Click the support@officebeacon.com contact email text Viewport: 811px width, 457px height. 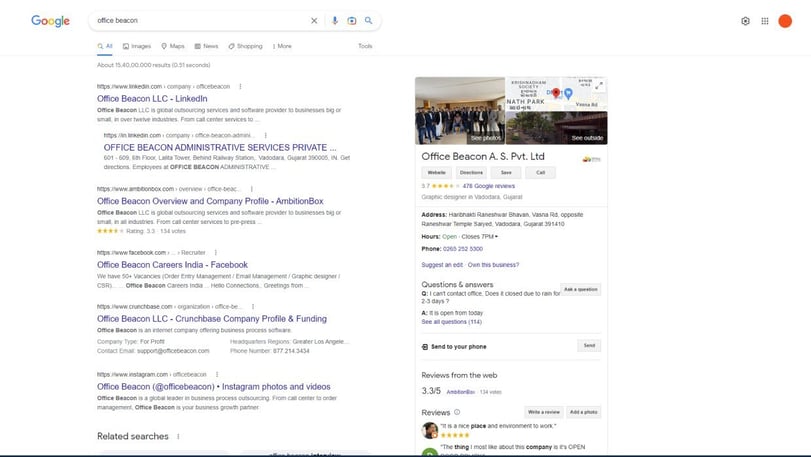[x=173, y=351]
